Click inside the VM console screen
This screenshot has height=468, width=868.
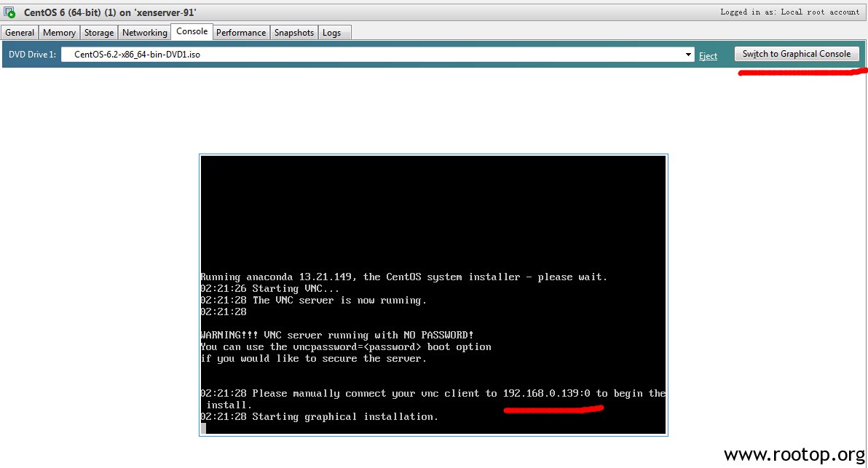pyautogui.click(x=433, y=295)
